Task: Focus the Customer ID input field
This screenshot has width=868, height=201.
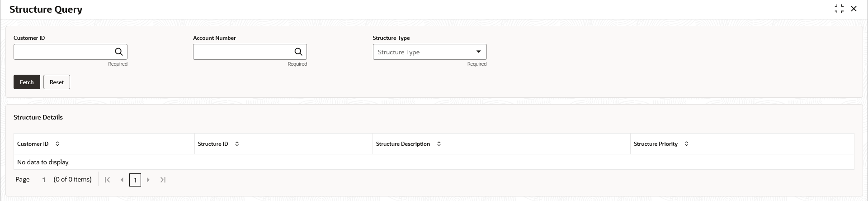Action: (x=63, y=52)
